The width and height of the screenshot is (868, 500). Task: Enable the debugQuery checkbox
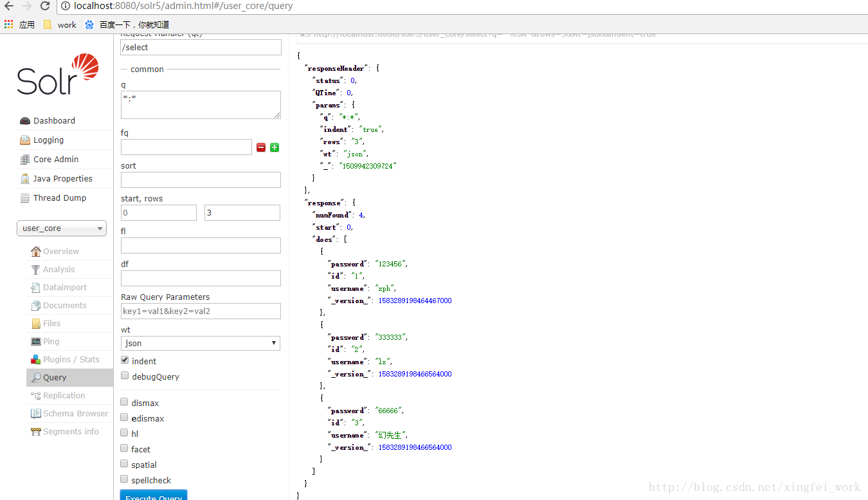[125, 376]
